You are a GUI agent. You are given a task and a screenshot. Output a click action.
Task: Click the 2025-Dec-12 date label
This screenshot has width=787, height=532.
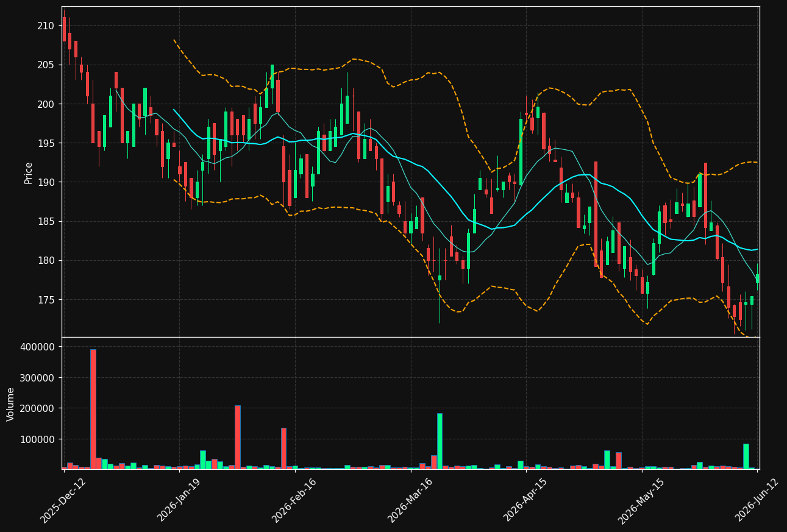click(x=63, y=500)
